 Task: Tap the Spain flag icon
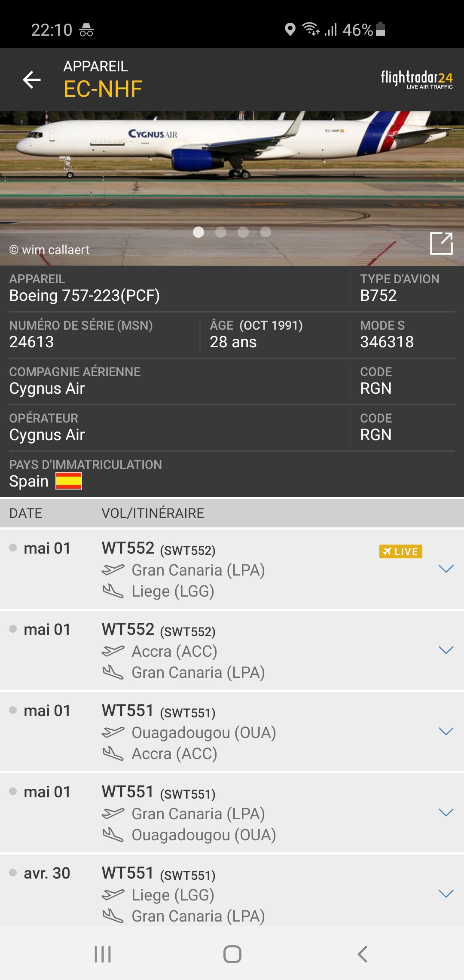pyautogui.click(x=69, y=481)
